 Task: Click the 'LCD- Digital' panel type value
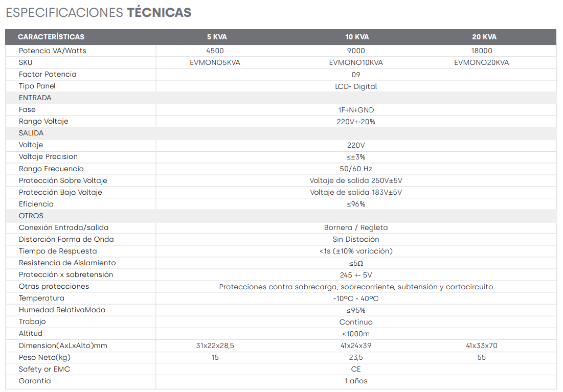click(356, 86)
